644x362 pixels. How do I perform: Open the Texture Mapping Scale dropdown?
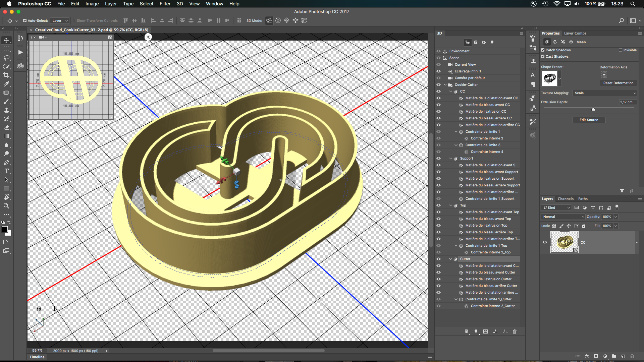[605, 93]
